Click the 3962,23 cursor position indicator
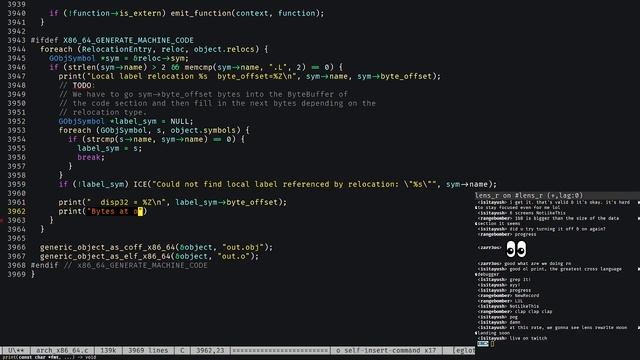Image resolution: width=640 pixels, height=360 pixels. click(210, 350)
